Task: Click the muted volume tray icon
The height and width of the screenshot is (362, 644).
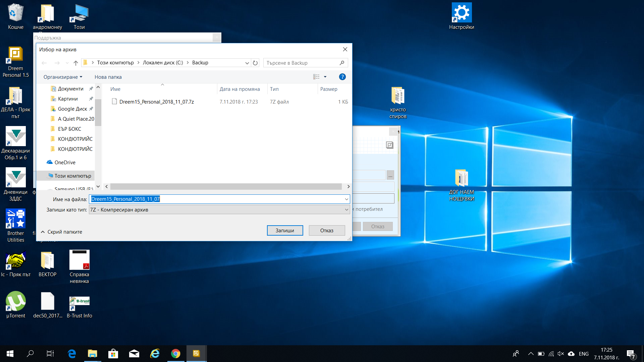Action: 561,354
